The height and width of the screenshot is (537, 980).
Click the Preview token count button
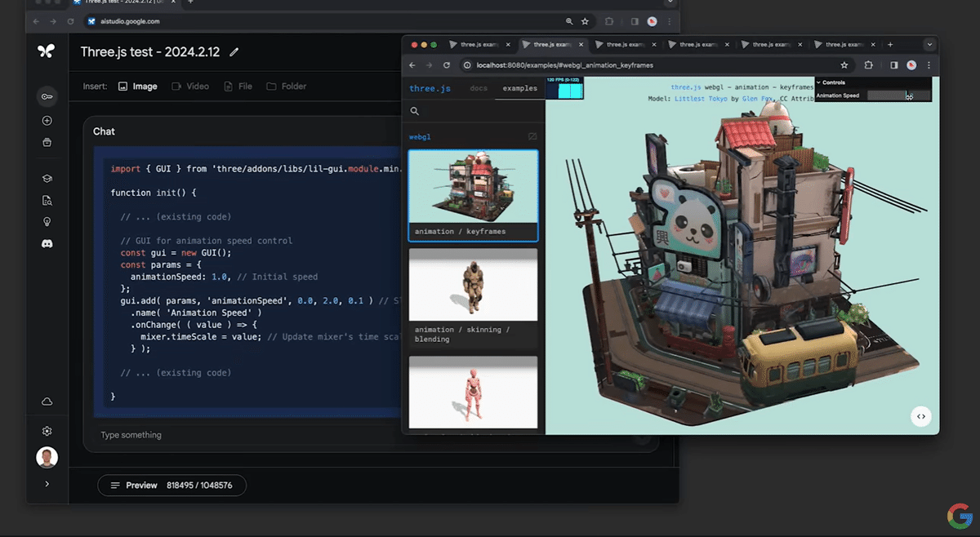[x=171, y=486]
